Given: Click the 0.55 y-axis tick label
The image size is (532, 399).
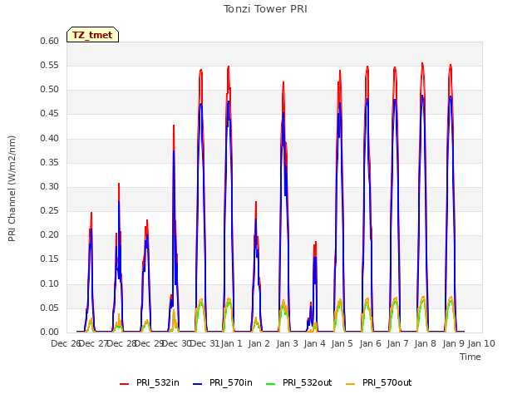Looking at the screenshot, I should (50, 65).
